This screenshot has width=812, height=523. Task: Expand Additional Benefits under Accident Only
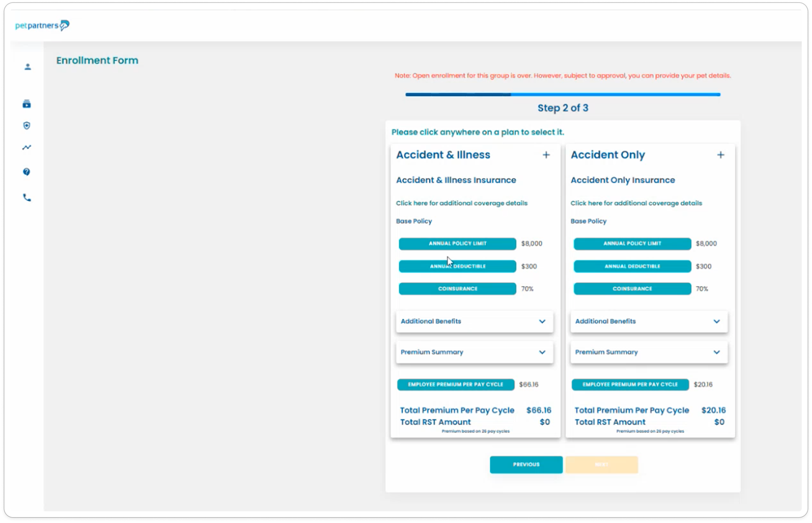pos(649,321)
